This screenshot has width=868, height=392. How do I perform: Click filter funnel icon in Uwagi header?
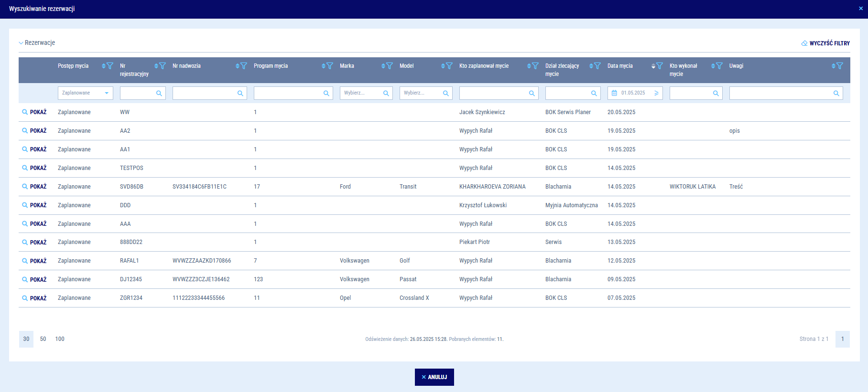tap(840, 66)
